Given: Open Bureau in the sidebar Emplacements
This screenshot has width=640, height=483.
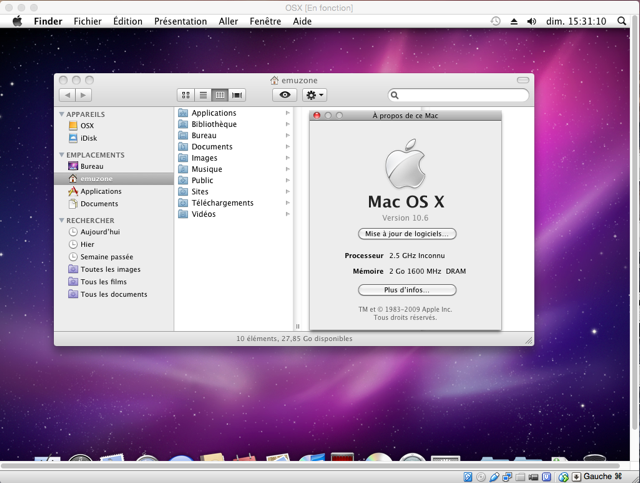Looking at the screenshot, I should tap(86, 166).
